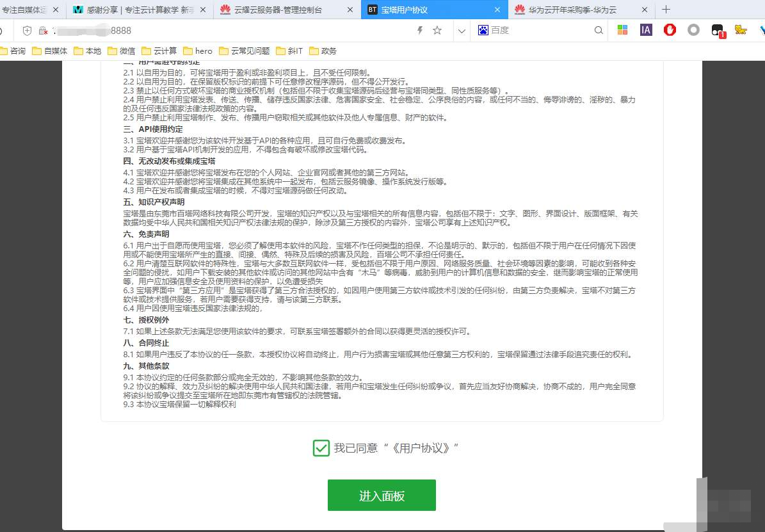Close the 云耀云服务器 tab
This screenshot has width=765, height=532.
pos(350,10)
